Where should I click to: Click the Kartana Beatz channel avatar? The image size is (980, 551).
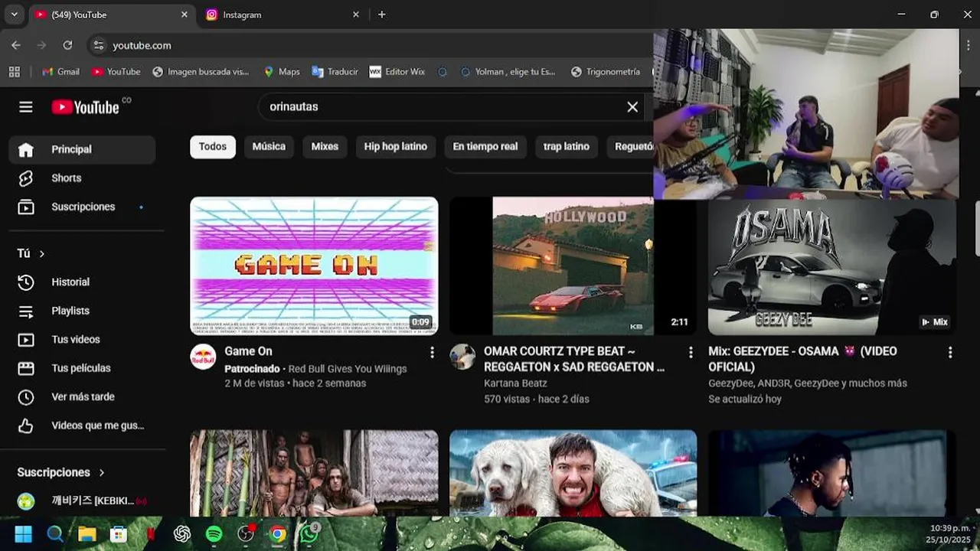[462, 357]
